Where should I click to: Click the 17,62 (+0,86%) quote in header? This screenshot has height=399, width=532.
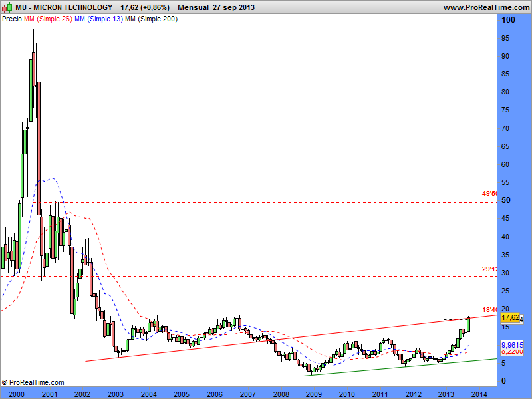pyautogui.click(x=145, y=7)
